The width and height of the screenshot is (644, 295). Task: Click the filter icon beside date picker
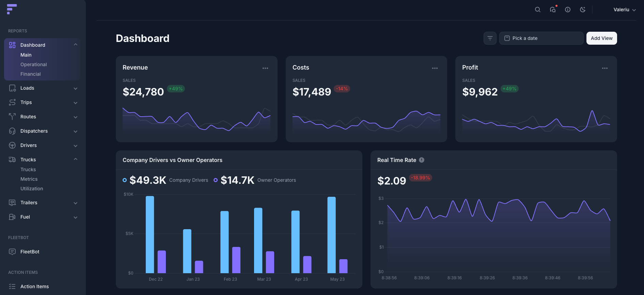(490, 38)
